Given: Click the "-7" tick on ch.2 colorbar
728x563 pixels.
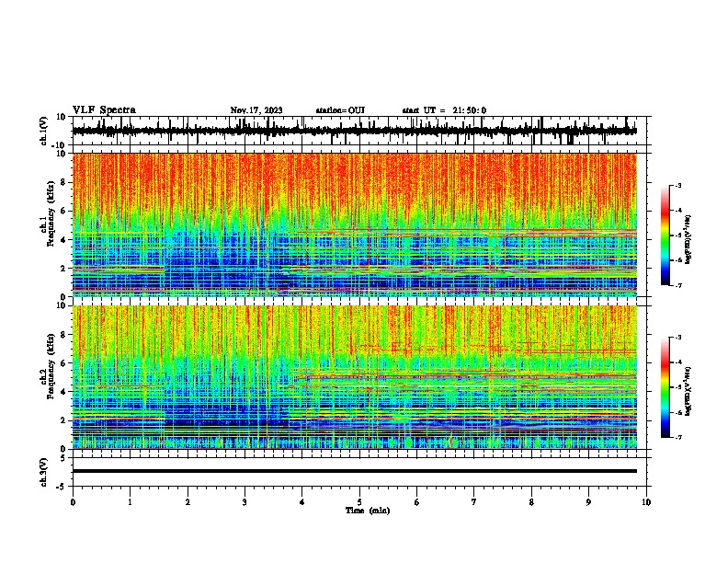Looking at the screenshot, I should tap(677, 437).
